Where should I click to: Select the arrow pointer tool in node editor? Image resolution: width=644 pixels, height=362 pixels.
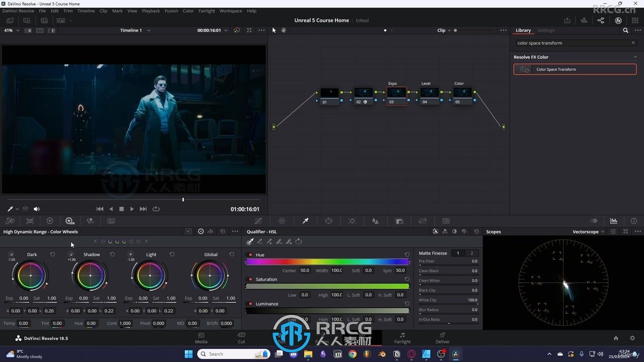coord(274,30)
